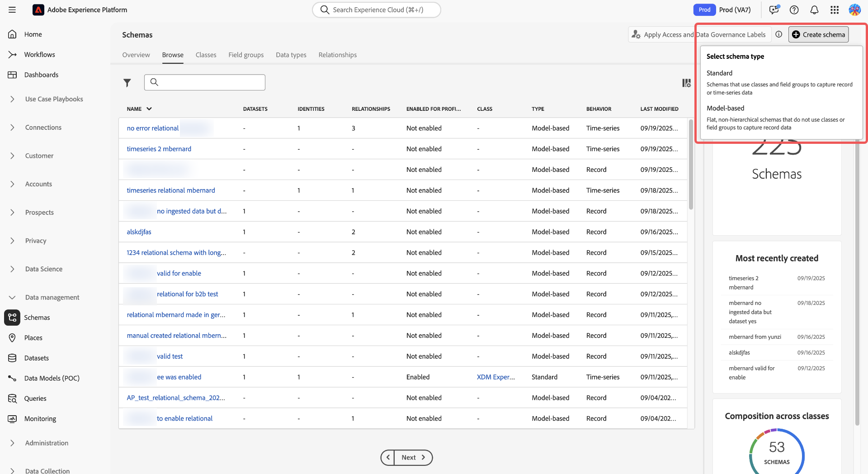Click the Next page button
This screenshot has width=868, height=474.
coord(413,457)
